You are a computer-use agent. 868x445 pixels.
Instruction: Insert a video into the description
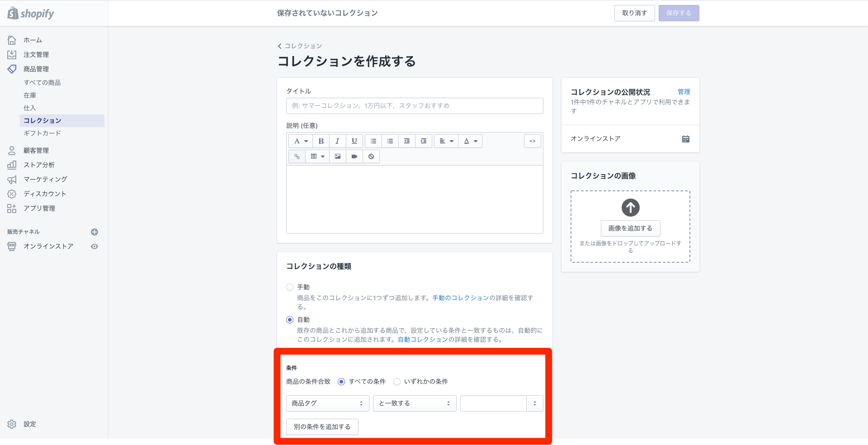pyautogui.click(x=354, y=156)
